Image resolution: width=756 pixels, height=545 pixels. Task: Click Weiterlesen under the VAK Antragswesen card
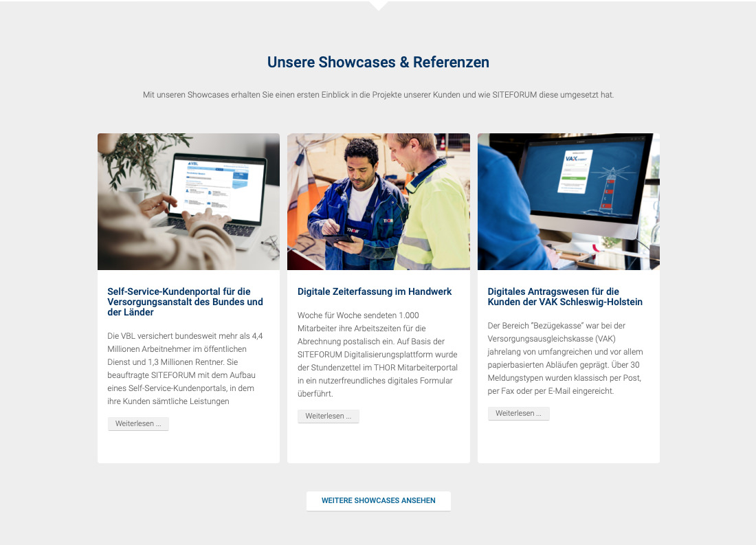[518, 413]
